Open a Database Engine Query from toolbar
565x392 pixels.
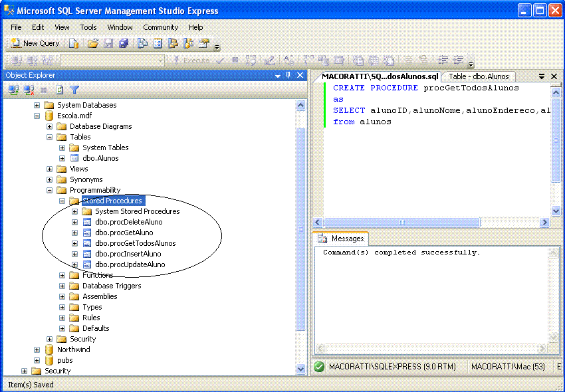pyautogui.click(x=74, y=44)
